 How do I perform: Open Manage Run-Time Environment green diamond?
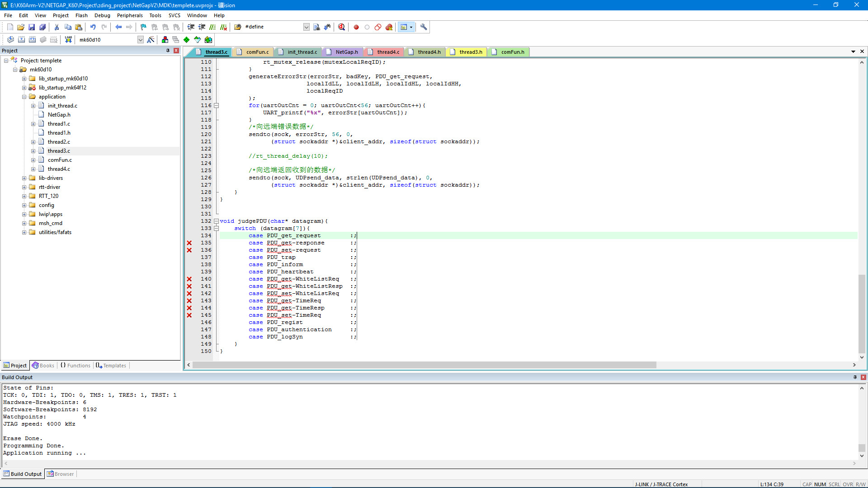[x=187, y=40]
